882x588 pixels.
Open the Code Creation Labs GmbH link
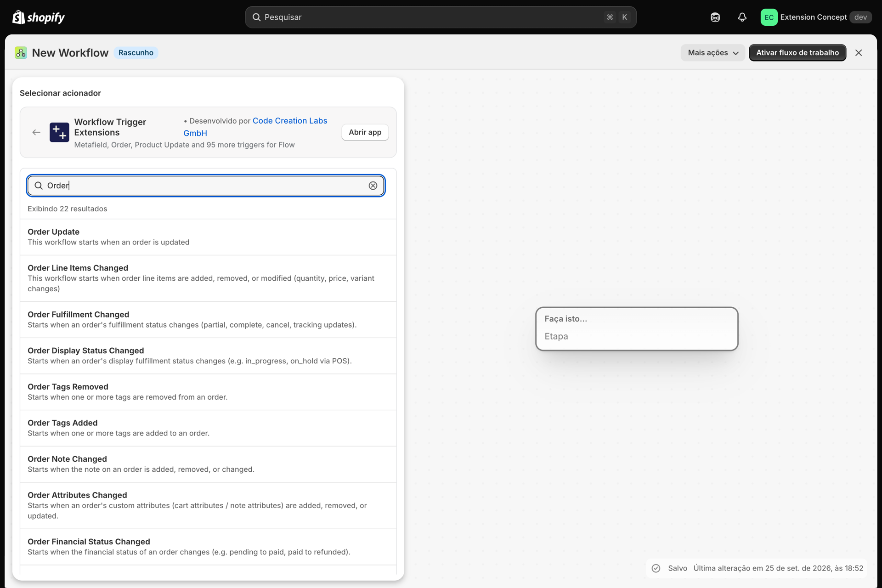tap(255, 127)
